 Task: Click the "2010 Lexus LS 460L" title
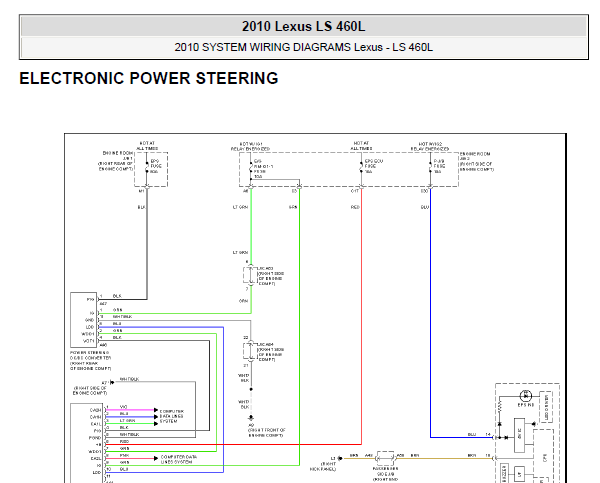(303, 26)
